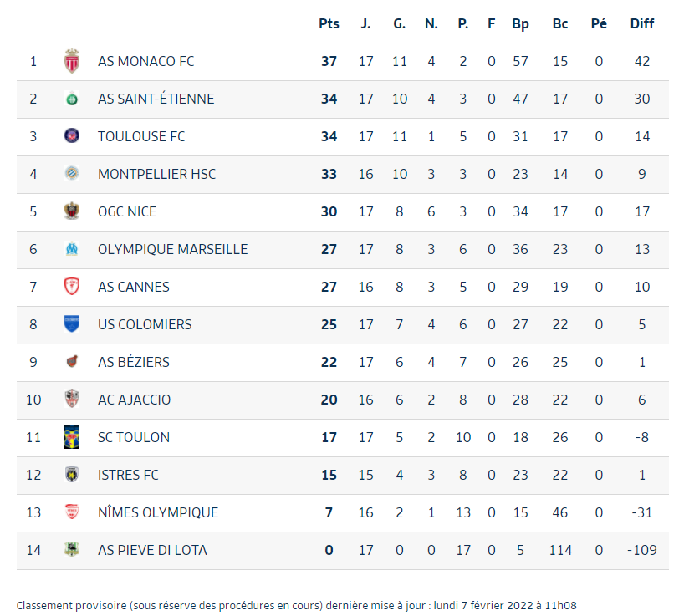Click the AS Pieve di Lota crest
Image resolution: width=679 pixels, height=616 pixels.
pyautogui.click(x=72, y=550)
